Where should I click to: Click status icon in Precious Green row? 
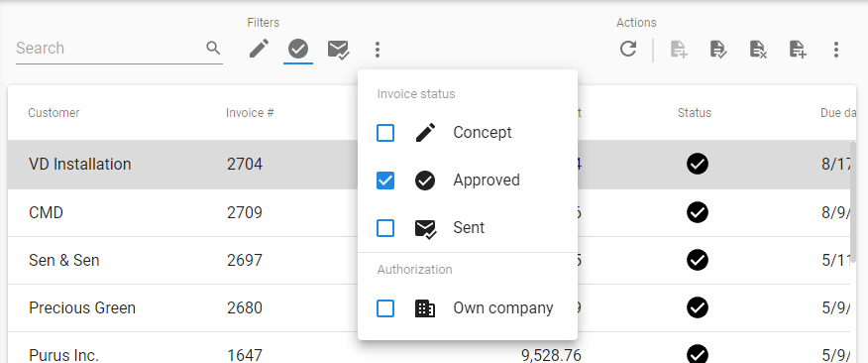pos(698,307)
